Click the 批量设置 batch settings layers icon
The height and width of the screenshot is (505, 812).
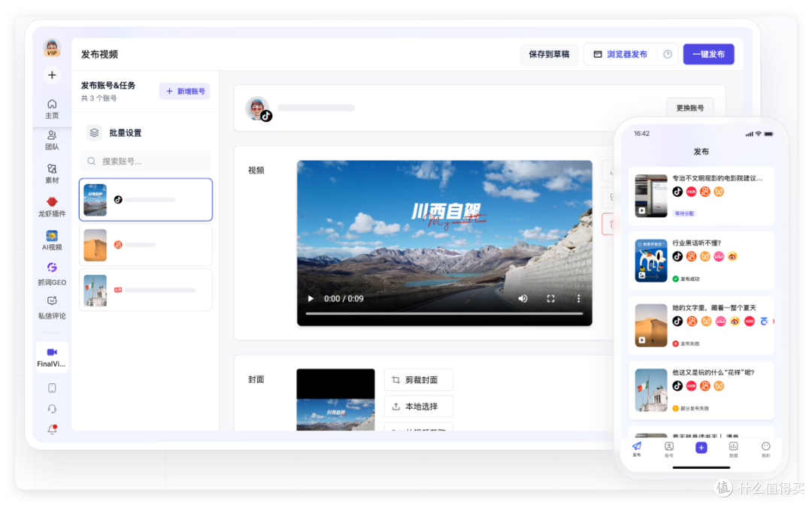pyautogui.click(x=94, y=132)
